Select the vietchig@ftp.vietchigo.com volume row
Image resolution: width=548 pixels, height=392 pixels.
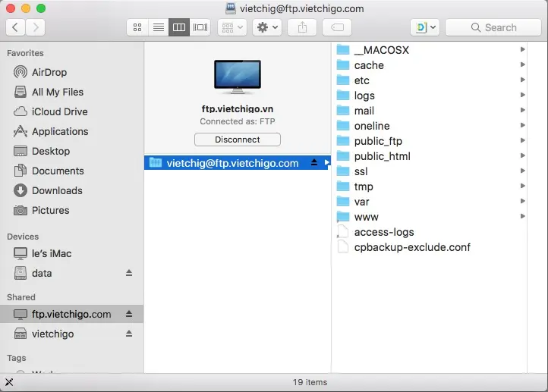[238, 163]
